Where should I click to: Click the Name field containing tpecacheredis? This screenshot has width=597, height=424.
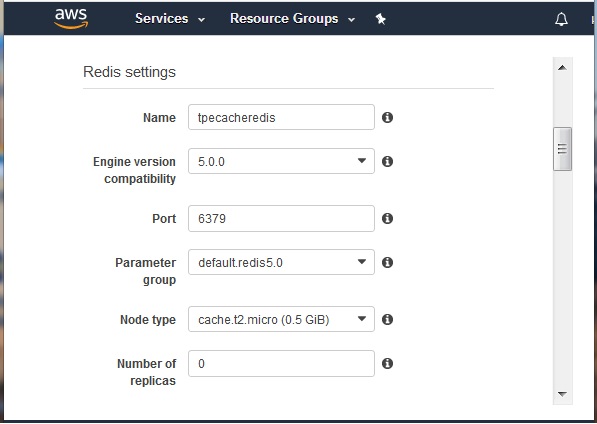[x=281, y=117]
